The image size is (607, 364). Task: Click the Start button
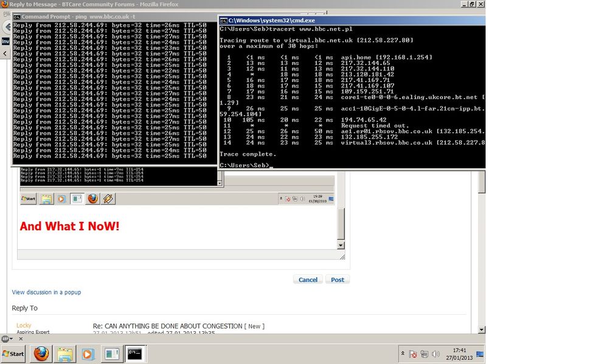[13, 354]
